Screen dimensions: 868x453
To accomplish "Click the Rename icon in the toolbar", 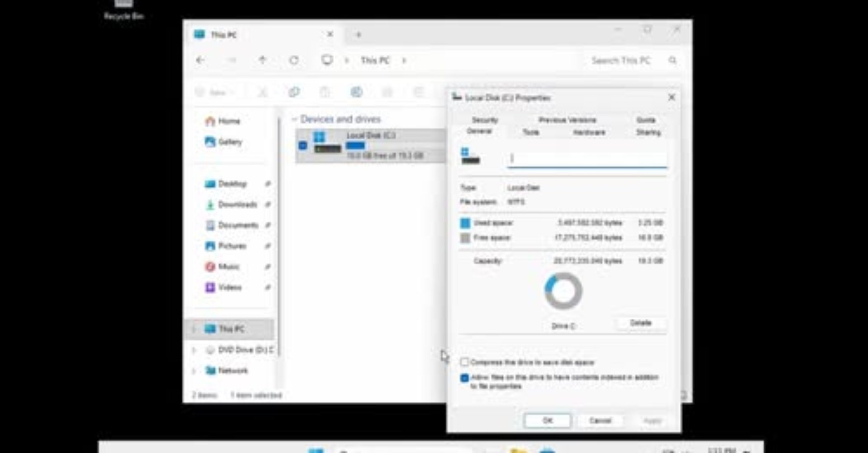I will coord(356,92).
